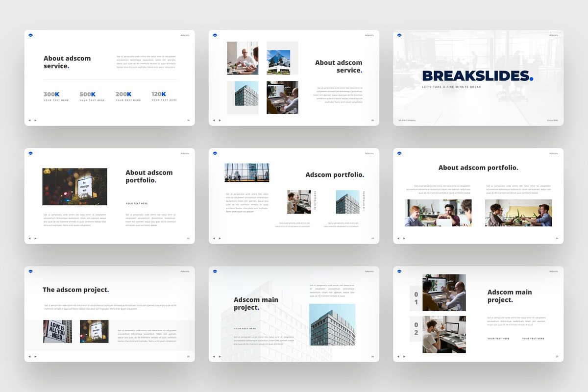Click 'LET'S TAKE A FIVE MINUTE BREAK' subtitle
Image resolution: width=588 pixels, height=392 pixels.
point(452,87)
